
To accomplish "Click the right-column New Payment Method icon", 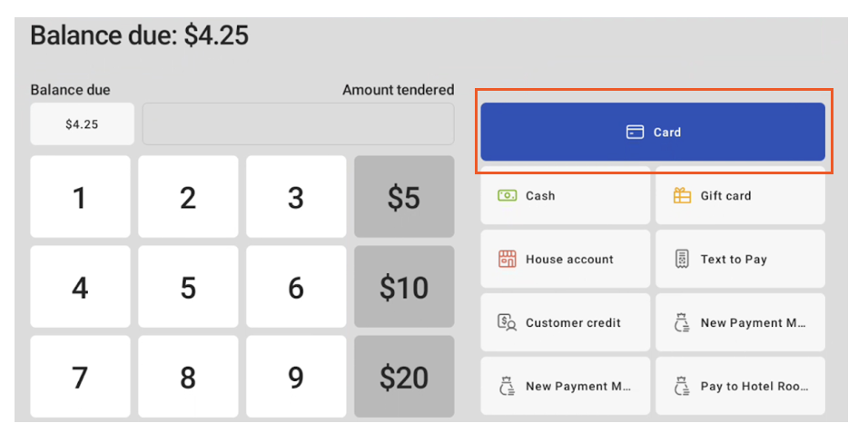I will [682, 323].
